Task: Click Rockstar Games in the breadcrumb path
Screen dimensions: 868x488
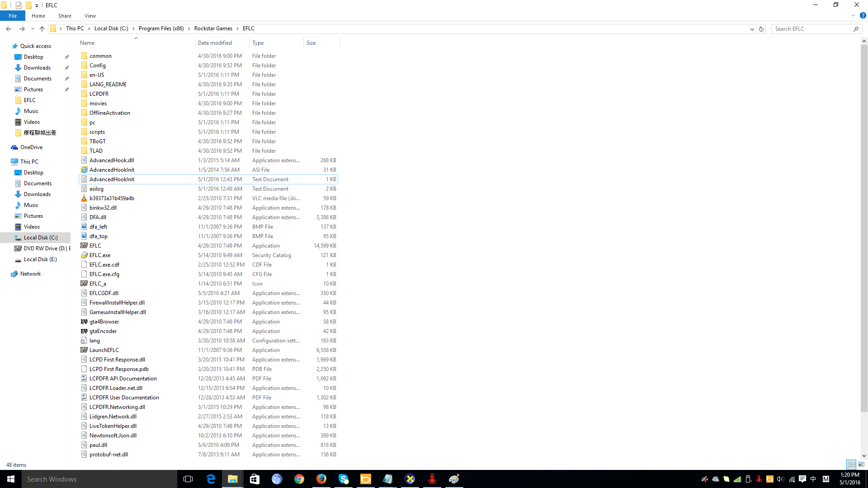Action: click(213, 28)
